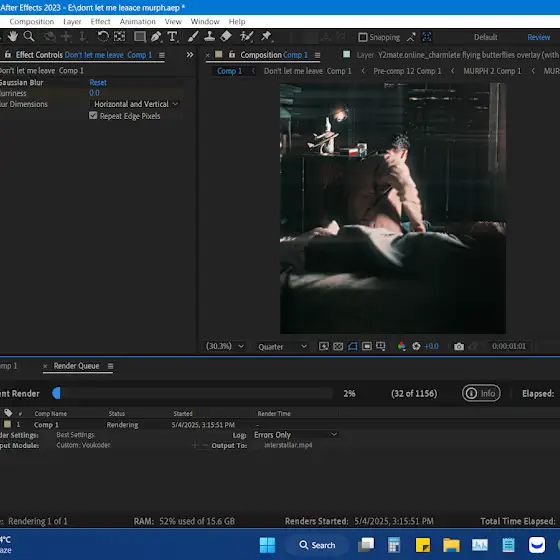Toggle the Composition panel lock

pyautogui.click(x=232, y=54)
